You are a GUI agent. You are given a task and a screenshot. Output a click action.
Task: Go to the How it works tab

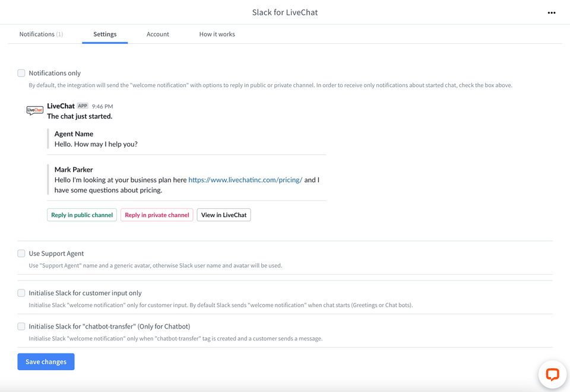[x=217, y=34]
